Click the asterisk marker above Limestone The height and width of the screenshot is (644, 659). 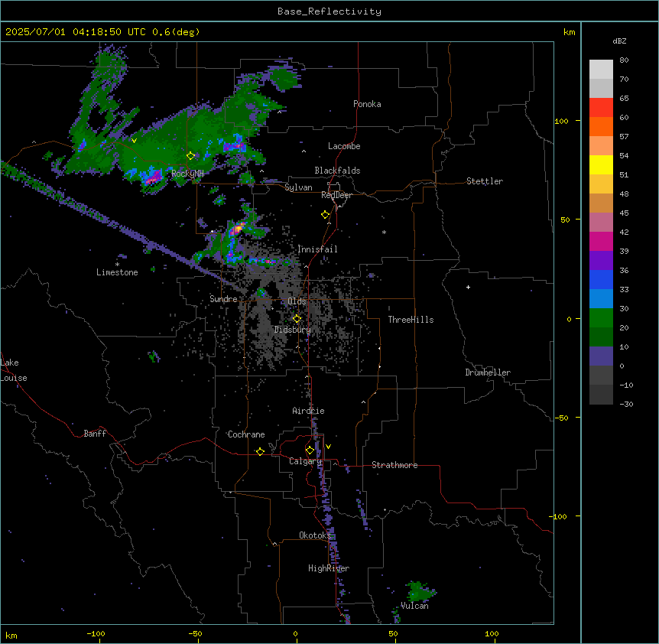click(118, 265)
